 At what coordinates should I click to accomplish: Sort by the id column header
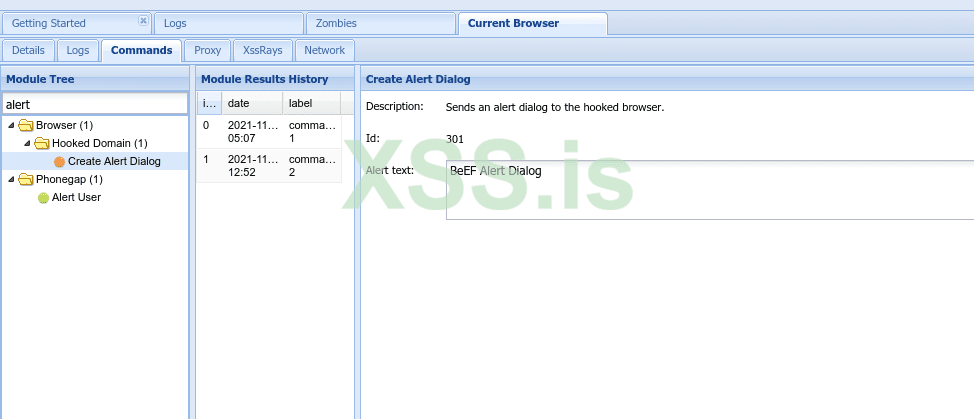pyautogui.click(x=209, y=104)
